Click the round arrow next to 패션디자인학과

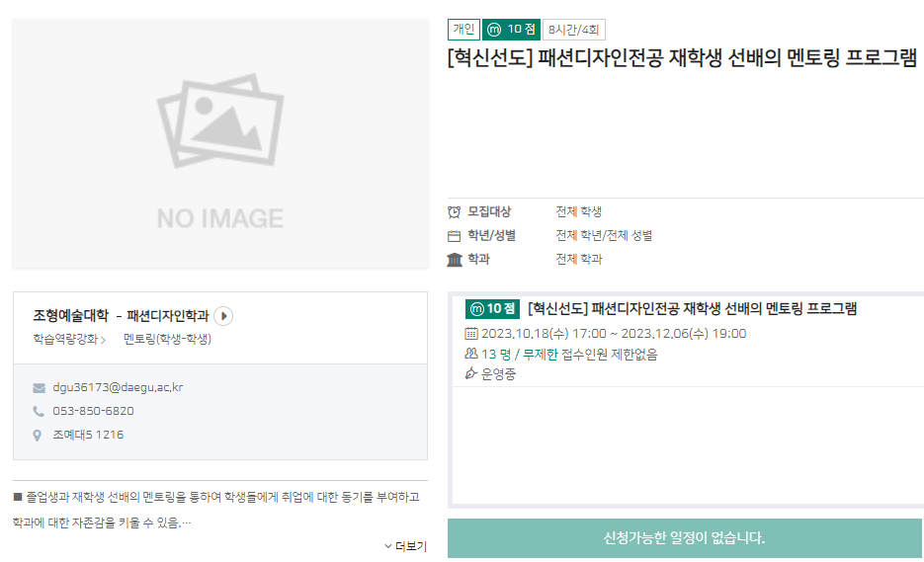click(223, 316)
